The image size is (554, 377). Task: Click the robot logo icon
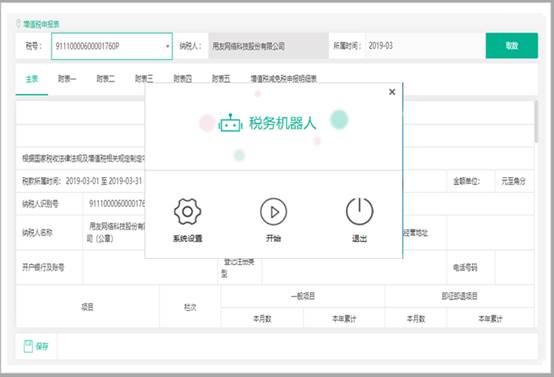click(230, 123)
